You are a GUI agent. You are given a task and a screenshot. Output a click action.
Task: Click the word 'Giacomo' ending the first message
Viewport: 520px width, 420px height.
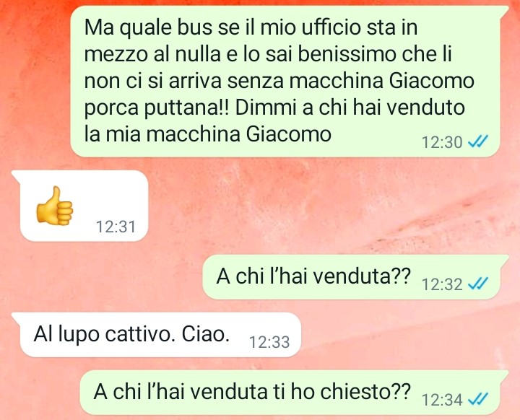pyautogui.click(x=289, y=134)
